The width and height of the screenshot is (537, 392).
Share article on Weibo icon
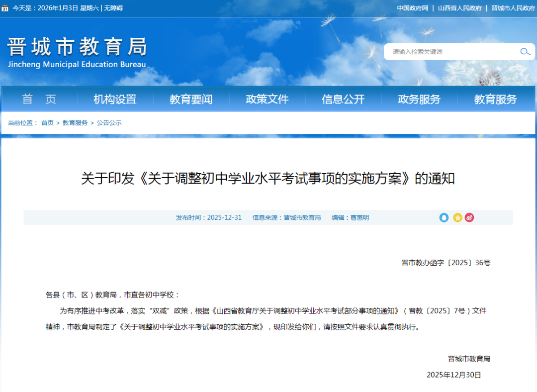pos(469,217)
